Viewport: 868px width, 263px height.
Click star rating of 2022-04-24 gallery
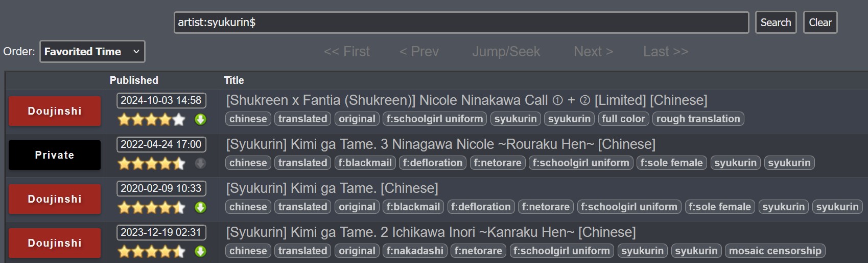click(x=151, y=164)
